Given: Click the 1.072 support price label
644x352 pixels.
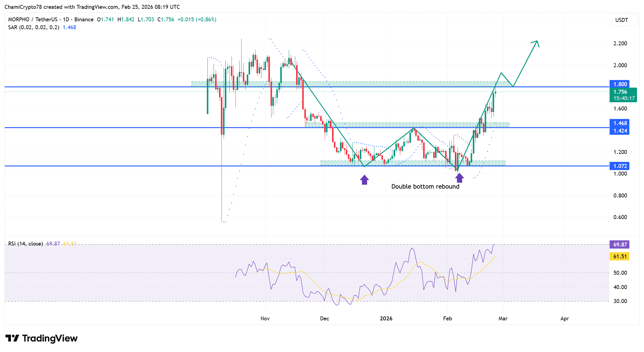Looking at the screenshot, I should point(620,166).
